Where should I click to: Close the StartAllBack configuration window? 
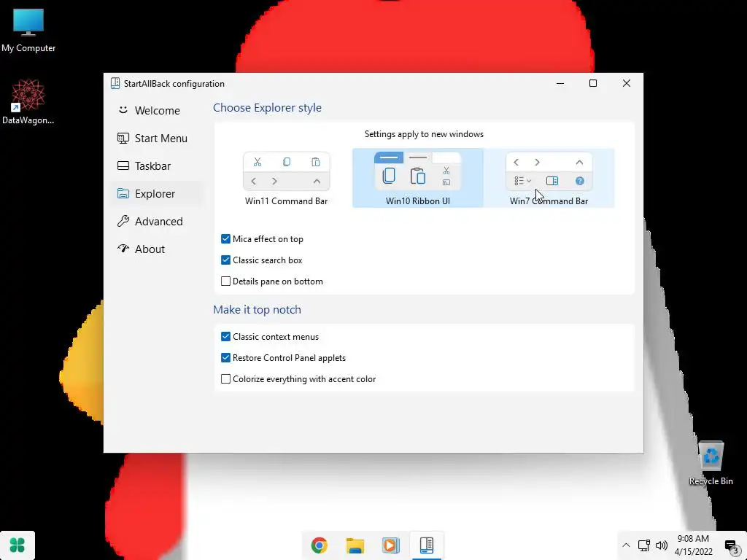[x=627, y=83]
